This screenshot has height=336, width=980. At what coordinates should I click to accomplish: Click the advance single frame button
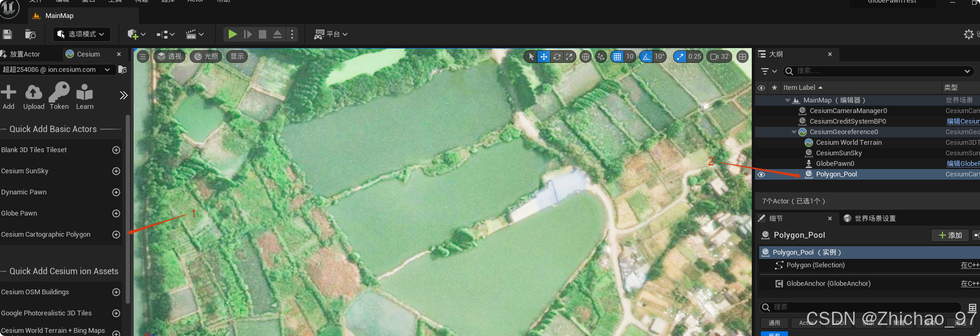tap(248, 34)
